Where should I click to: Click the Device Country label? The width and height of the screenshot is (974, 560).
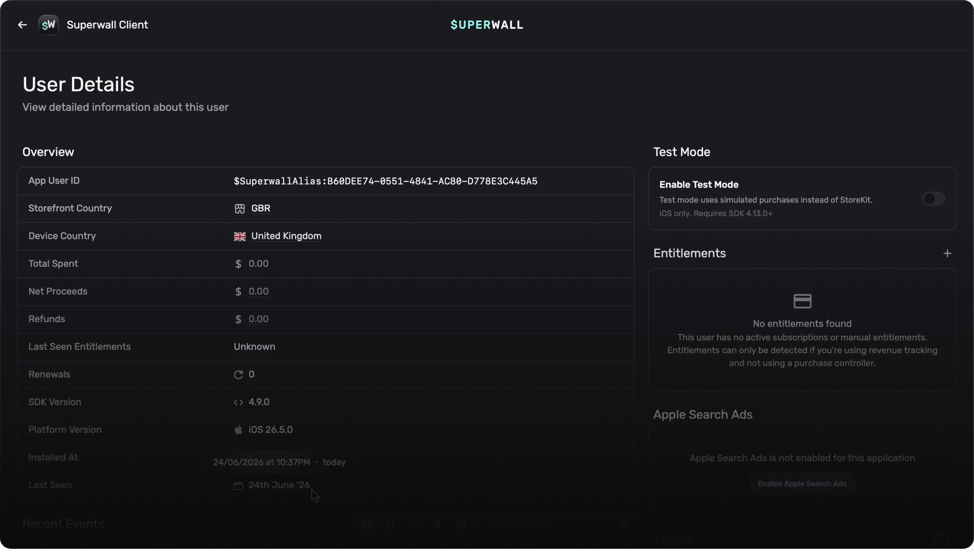tap(62, 236)
